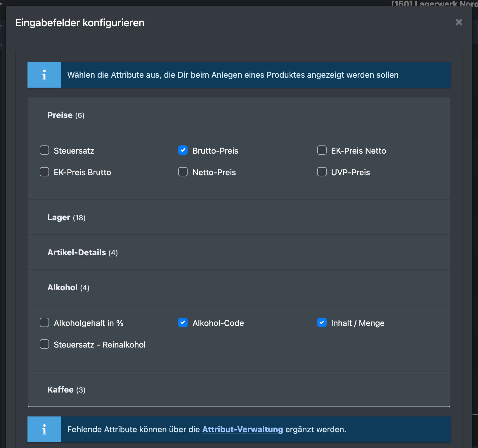Expand the Lager (18) section
Viewport: 478px width, 448px height.
[239, 217]
